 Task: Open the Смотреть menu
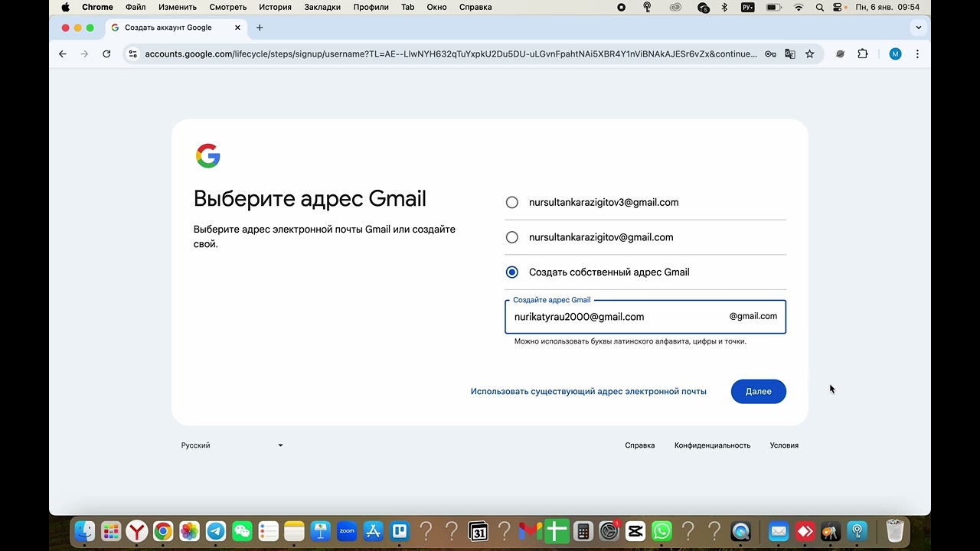(227, 7)
